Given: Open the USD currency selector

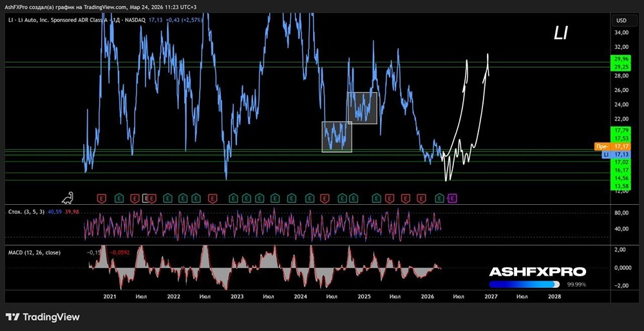Looking at the screenshot, I should coord(621,21).
